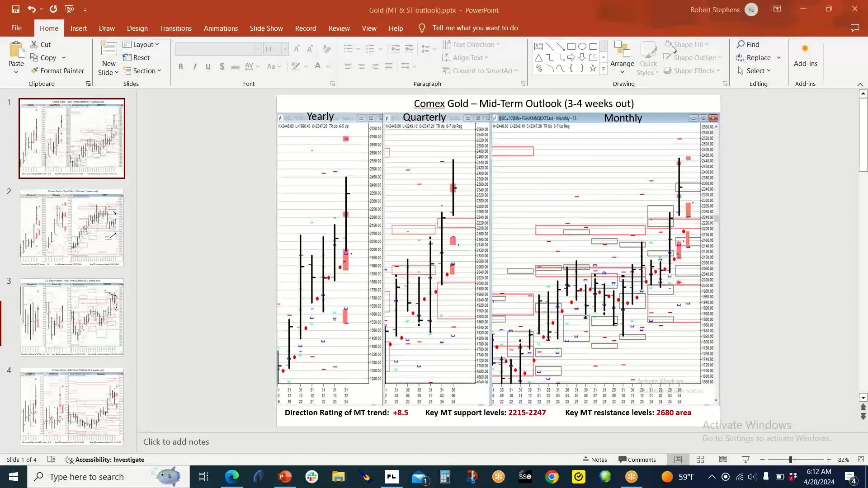Open Add-ins
The height and width of the screenshot is (488, 868).
tap(805, 55)
